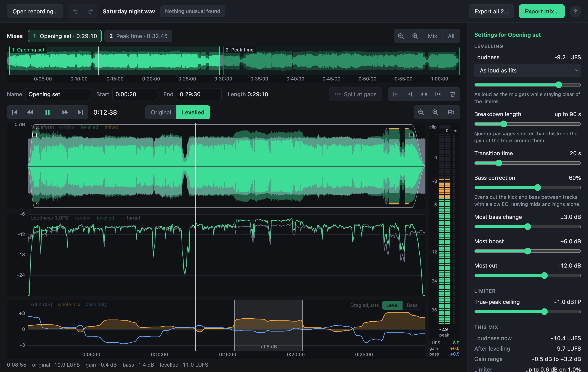Fast forward playback
The height and width of the screenshot is (372, 588).
click(65, 112)
